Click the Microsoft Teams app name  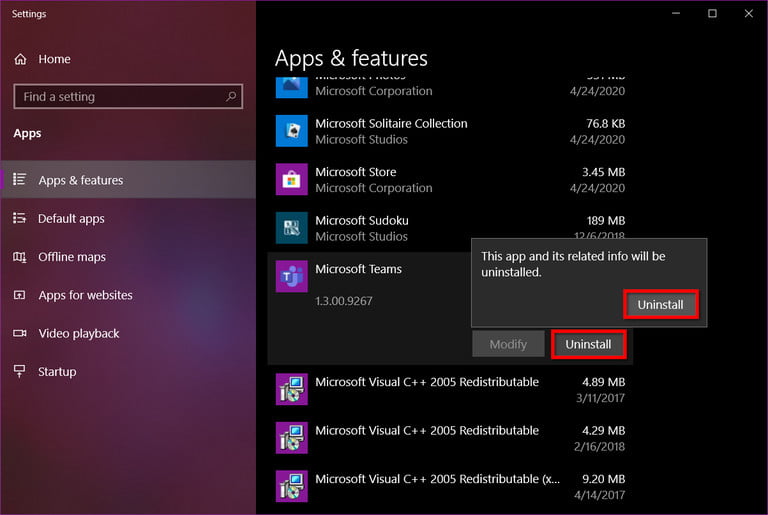(358, 269)
